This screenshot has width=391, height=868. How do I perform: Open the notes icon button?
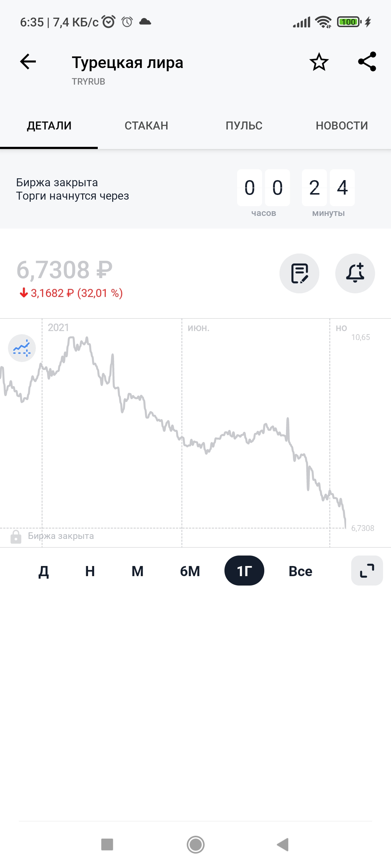tap(299, 273)
